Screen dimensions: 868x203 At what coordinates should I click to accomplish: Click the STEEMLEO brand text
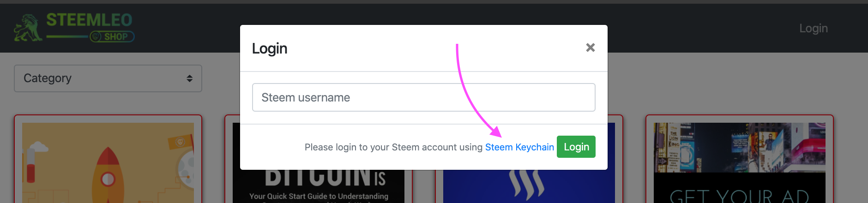point(89,20)
